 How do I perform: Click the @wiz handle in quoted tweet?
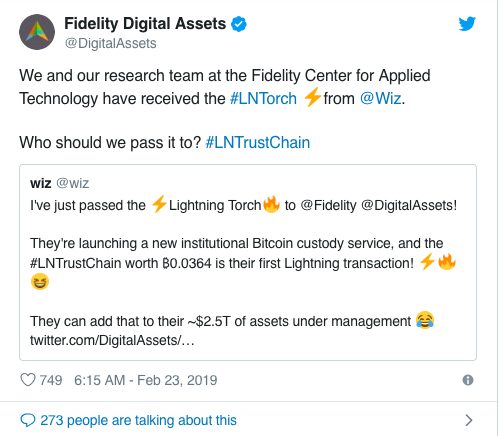click(72, 183)
